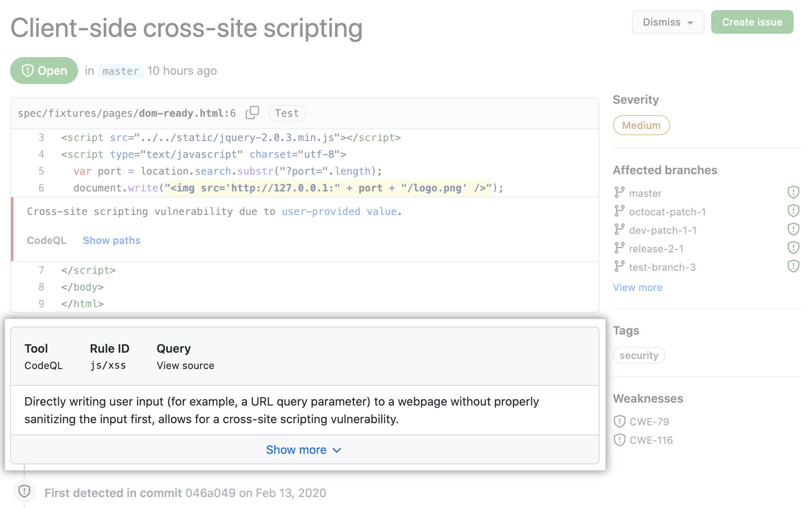
Task: Open View source query link
Action: 186,366
